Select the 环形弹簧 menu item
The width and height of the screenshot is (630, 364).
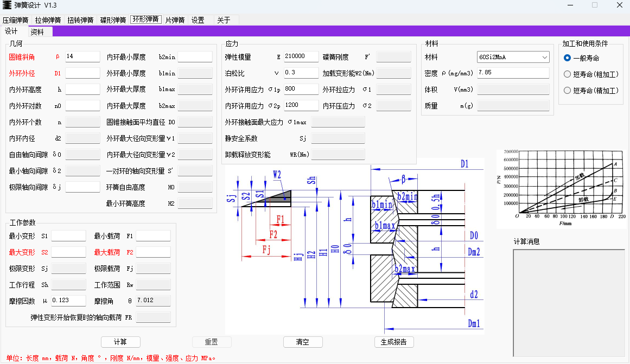[x=144, y=19]
